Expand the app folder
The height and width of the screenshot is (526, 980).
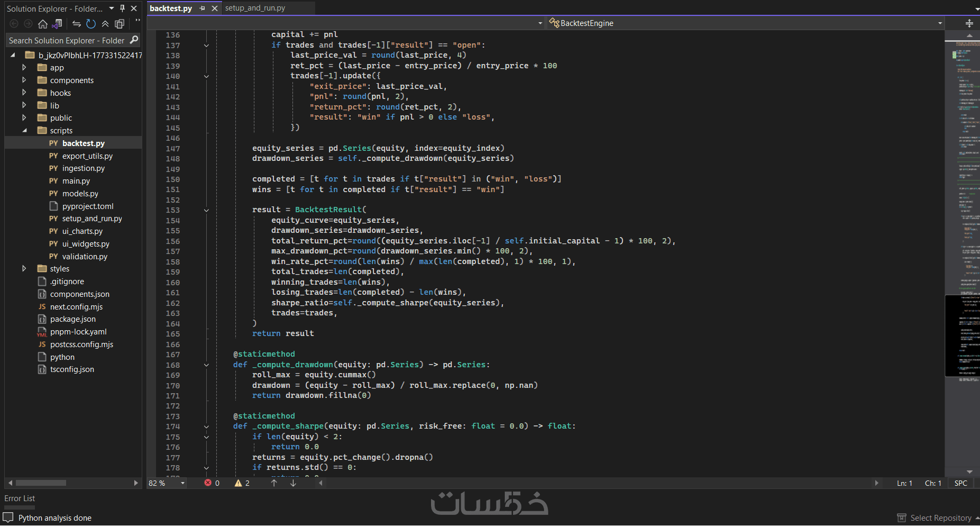pyautogui.click(x=24, y=67)
